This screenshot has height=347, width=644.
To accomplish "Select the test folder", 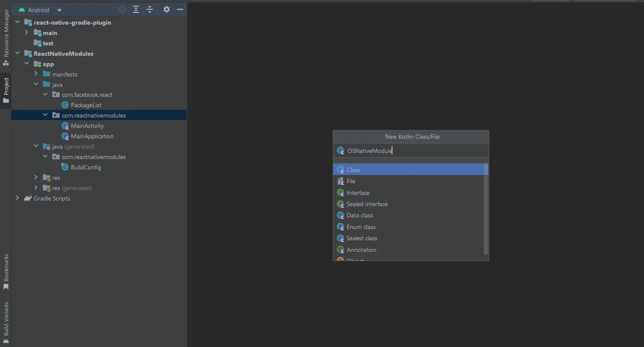I will tap(48, 43).
